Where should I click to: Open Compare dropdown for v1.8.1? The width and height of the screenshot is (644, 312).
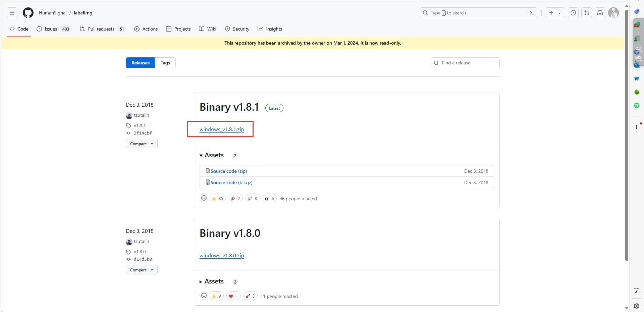(x=142, y=144)
